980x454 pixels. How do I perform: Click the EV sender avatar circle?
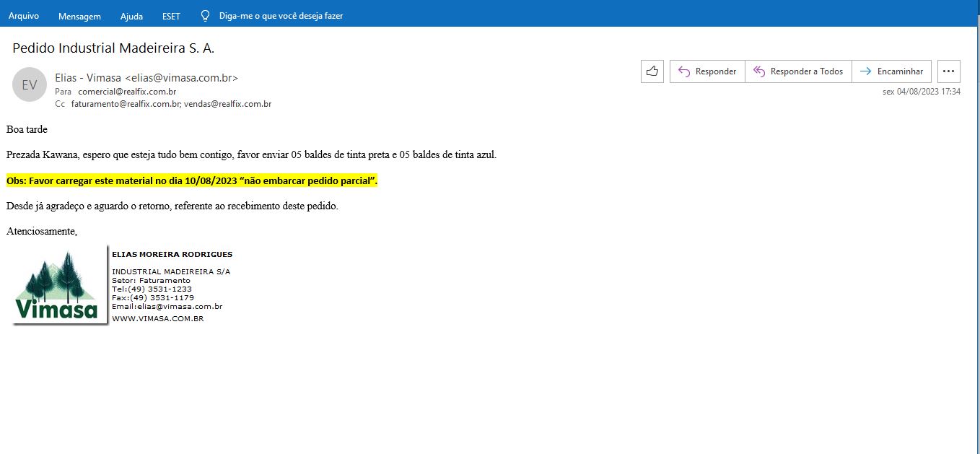point(30,84)
